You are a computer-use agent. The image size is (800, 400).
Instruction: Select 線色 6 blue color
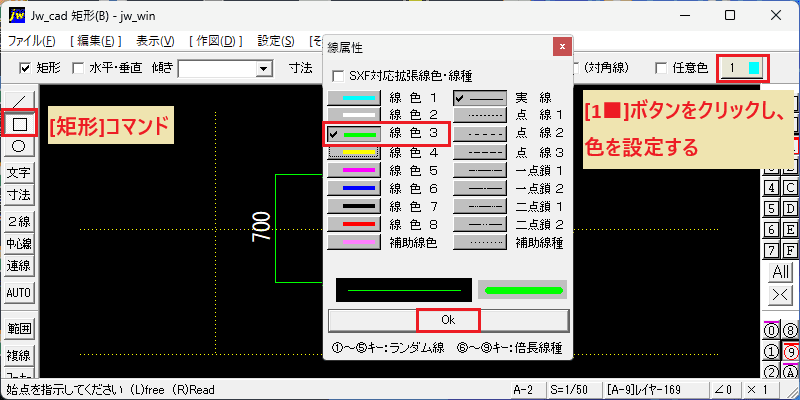pos(354,188)
